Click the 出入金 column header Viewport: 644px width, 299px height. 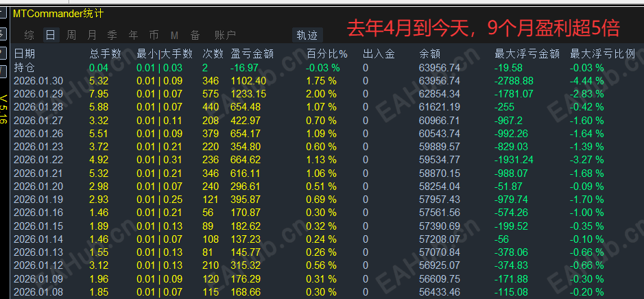pyautogui.click(x=379, y=53)
